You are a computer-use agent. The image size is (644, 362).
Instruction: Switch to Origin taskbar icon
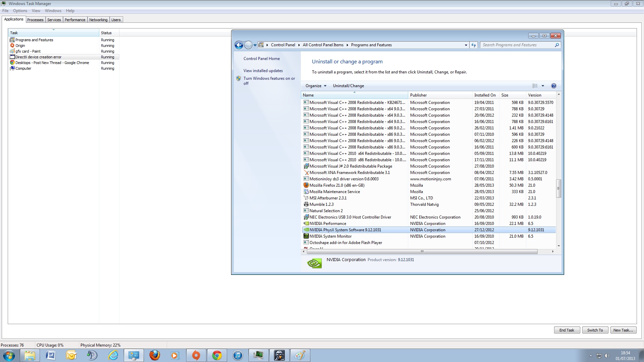coord(196,355)
